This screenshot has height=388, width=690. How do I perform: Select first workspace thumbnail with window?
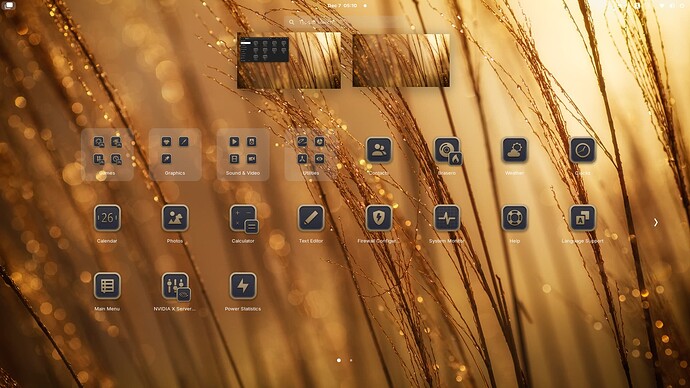[289, 60]
